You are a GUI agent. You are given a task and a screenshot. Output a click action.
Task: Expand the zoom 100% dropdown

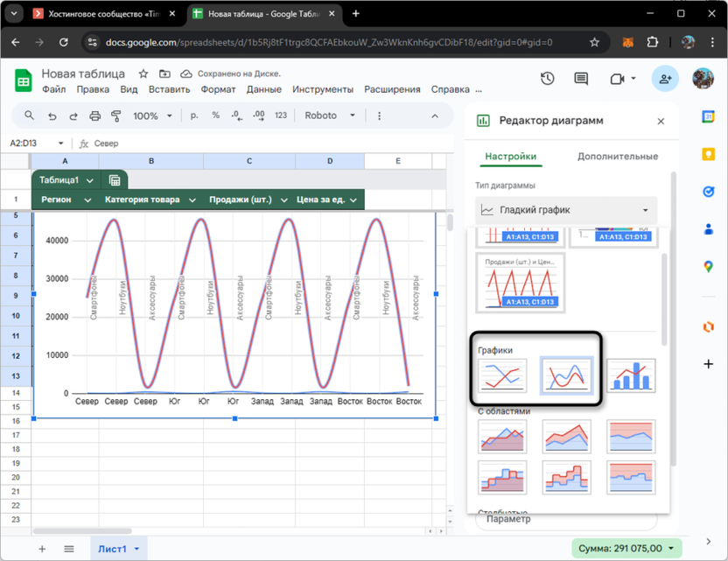coord(153,116)
